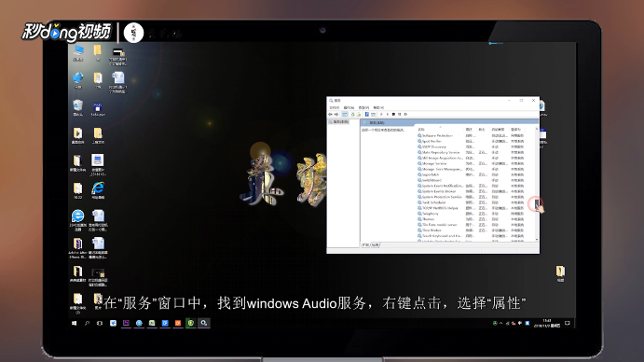Select the Storage Service row

tap(471, 163)
